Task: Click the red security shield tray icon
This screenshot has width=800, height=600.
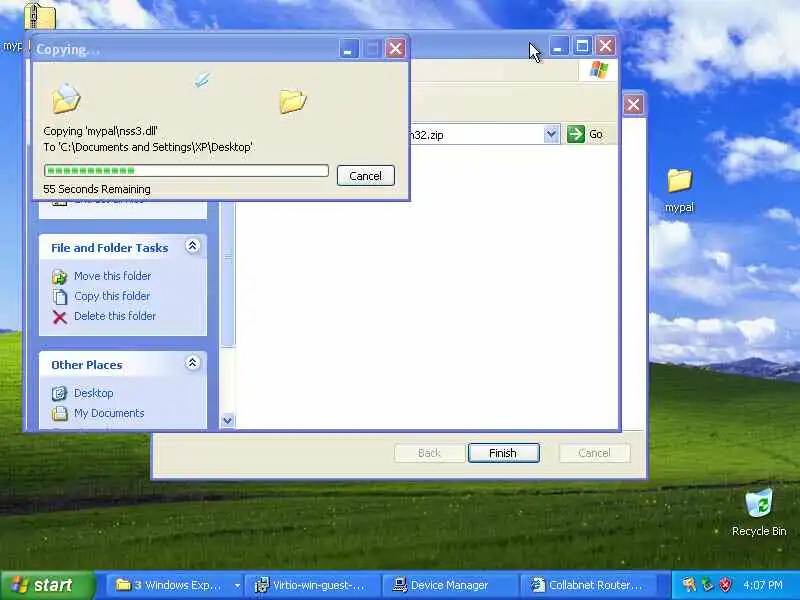Action: point(726,585)
